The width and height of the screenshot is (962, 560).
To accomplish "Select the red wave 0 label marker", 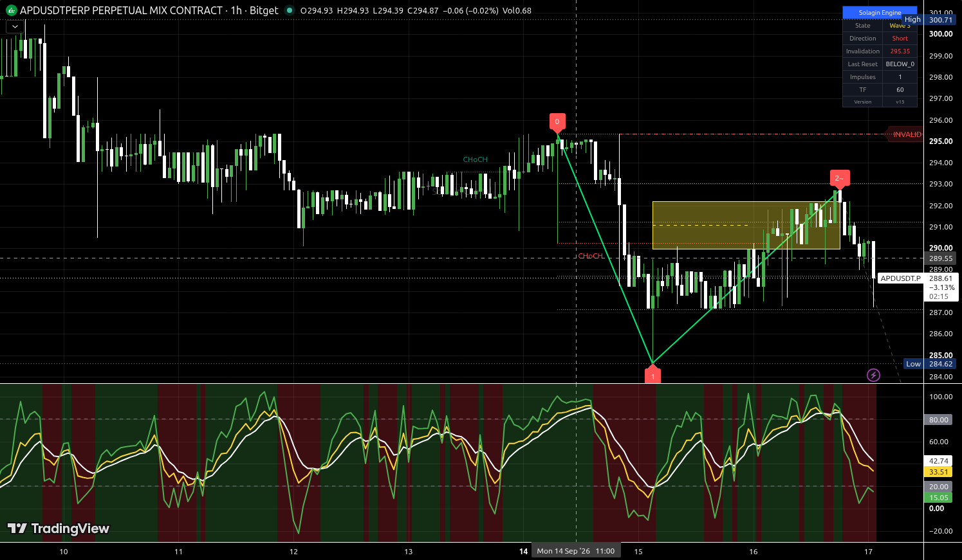I will point(557,122).
